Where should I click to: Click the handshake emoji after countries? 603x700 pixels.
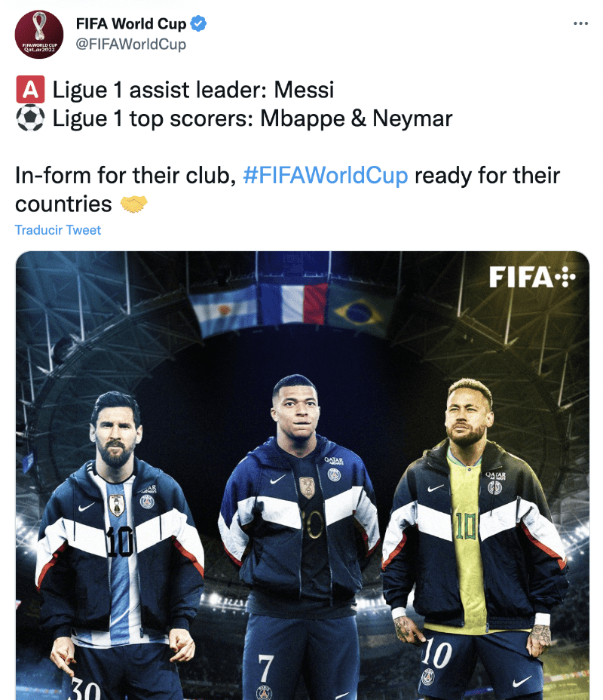pyautogui.click(x=133, y=204)
